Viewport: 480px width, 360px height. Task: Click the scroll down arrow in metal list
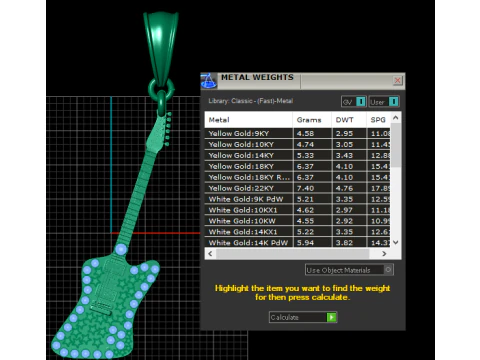pyautogui.click(x=396, y=242)
